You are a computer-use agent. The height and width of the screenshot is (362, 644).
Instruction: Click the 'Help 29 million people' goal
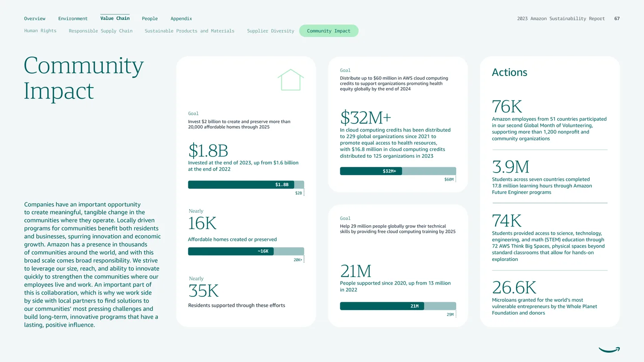point(398,229)
